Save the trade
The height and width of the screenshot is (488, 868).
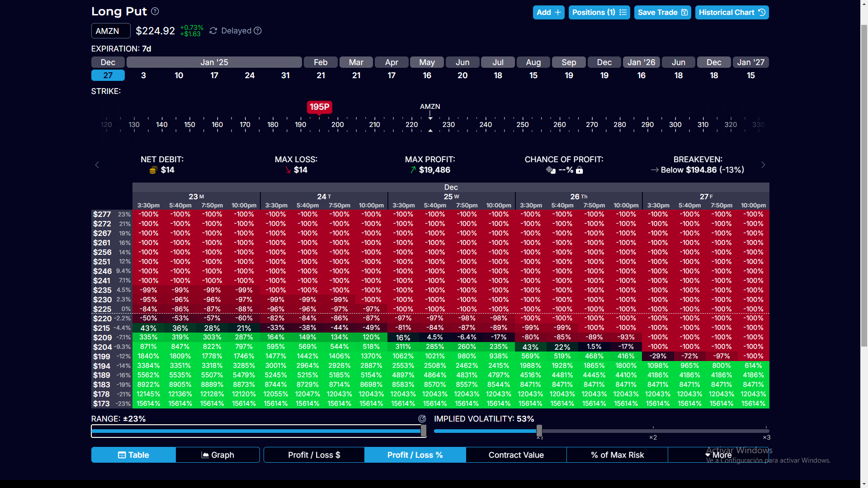[x=662, y=13]
